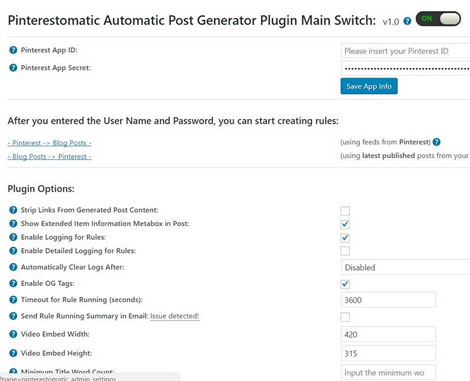This screenshot has width=470, height=381.
Task: Open help for Video Embed Width
Action: [x=13, y=334]
